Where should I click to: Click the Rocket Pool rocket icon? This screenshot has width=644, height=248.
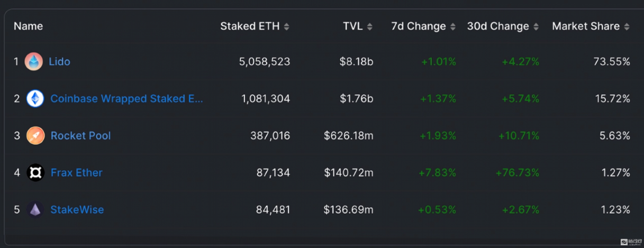click(35, 136)
